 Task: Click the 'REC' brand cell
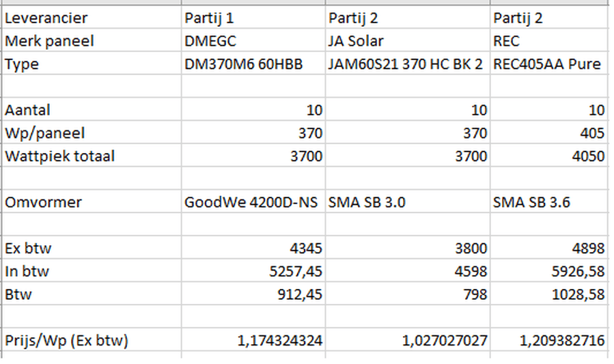point(550,41)
